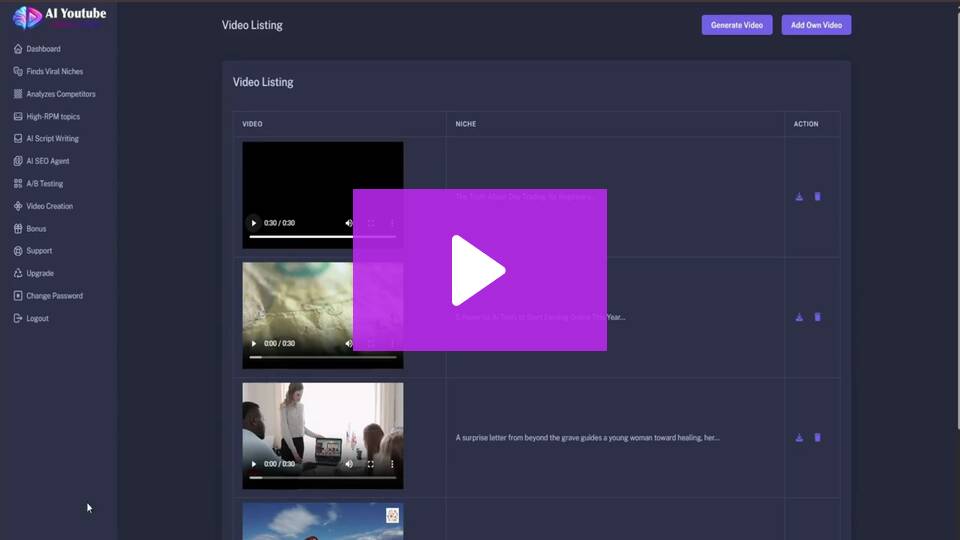Click the Generate Video button
This screenshot has height=540, width=960.
[737, 25]
